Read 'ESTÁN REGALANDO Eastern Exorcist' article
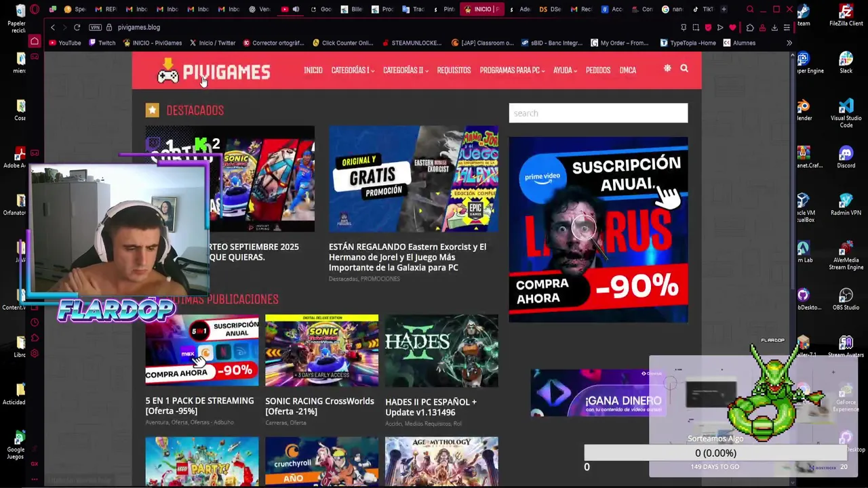Screen dimensions: 868x488 click(x=408, y=257)
